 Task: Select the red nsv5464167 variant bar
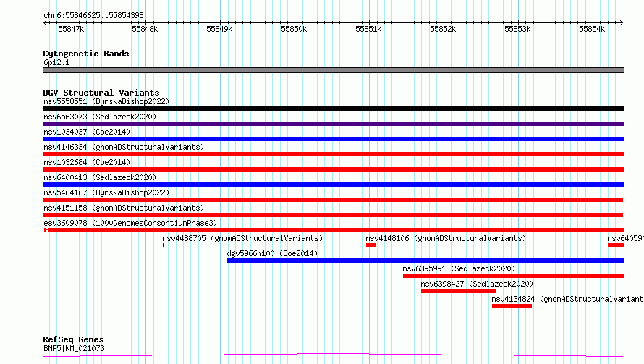tap(333, 200)
